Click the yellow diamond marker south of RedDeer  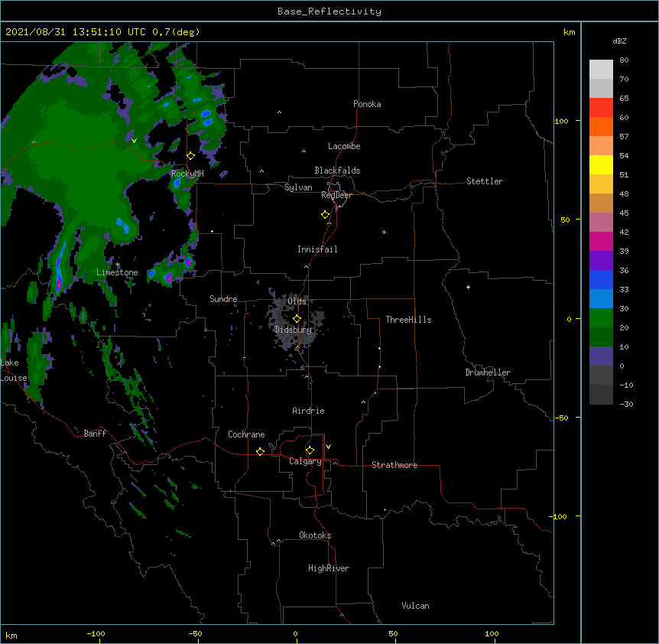tap(326, 215)
